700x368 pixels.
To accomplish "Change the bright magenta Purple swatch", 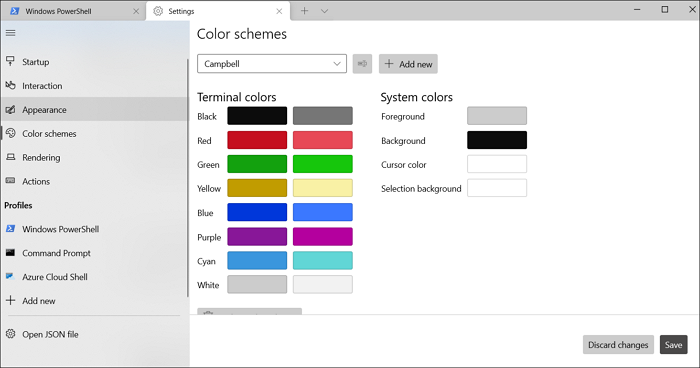I will [323, 237].
